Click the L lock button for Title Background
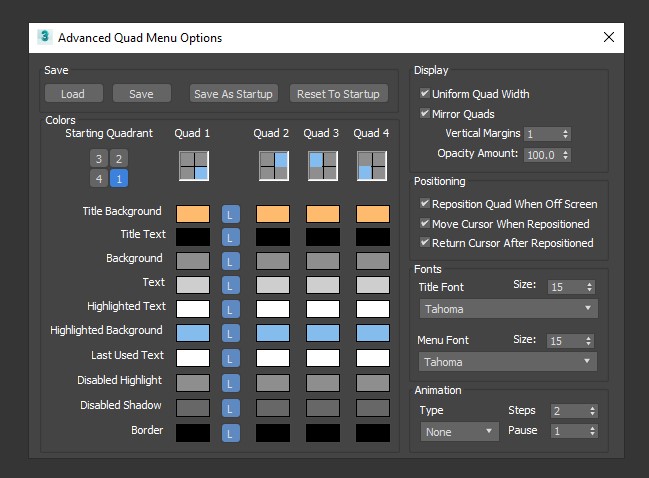The width and height of the screenshot is (649, 478). click(x=232, y=213)
